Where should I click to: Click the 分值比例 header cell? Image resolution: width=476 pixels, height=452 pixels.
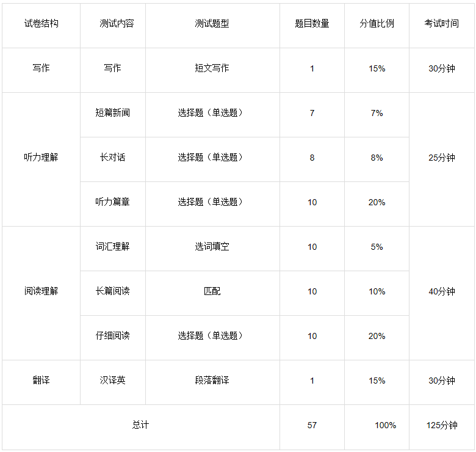[x=377, y=26]
